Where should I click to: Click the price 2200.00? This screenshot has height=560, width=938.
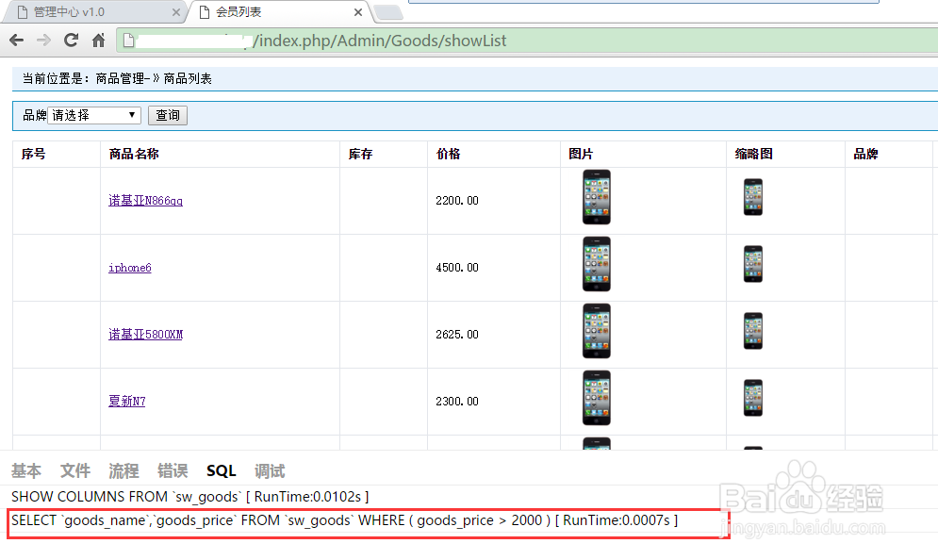coord(457,201)
